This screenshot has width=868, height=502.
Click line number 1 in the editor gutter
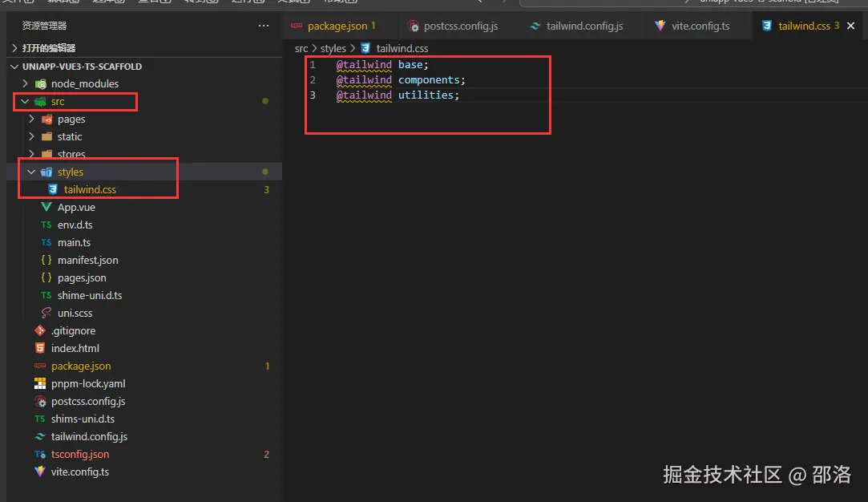tap(313, 65)
